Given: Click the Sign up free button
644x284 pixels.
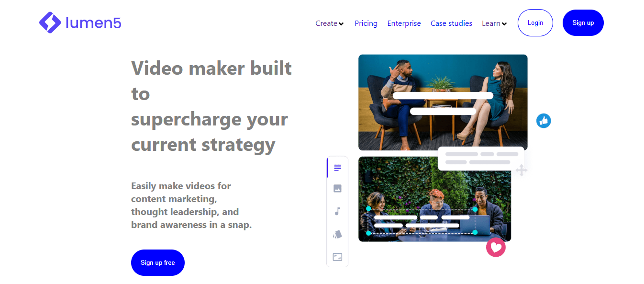Looking at the screenshot, I should point(158,262).
